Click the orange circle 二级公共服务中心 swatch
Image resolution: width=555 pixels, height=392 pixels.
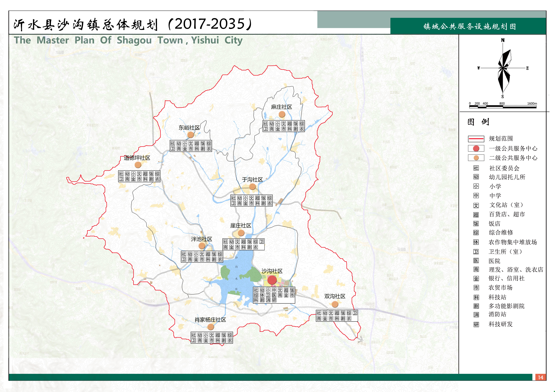[x=476, y=158]
